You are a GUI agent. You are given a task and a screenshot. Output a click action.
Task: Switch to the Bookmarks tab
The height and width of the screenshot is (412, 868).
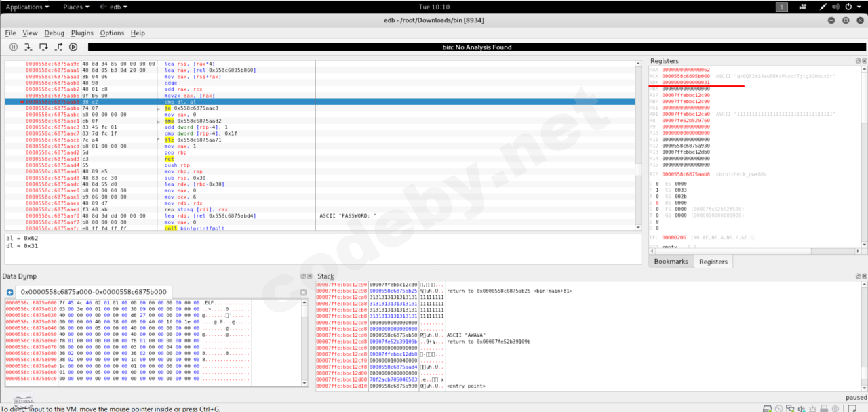671,262
